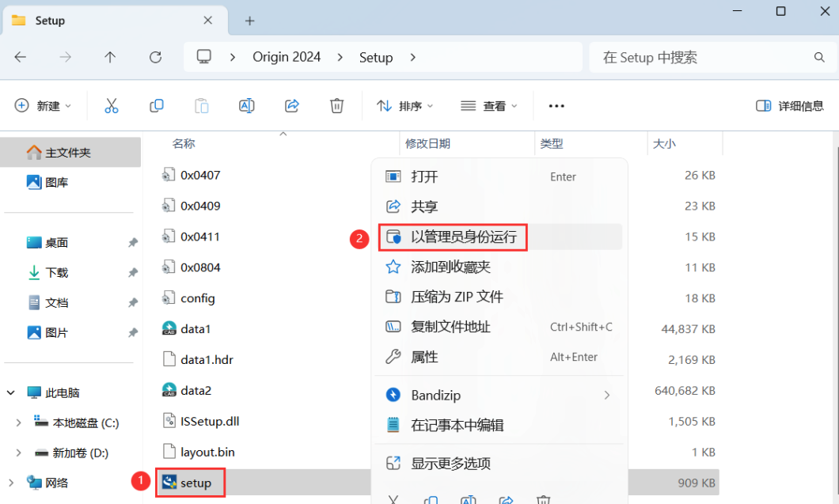Select the 0x0407 file

point(191,175)
